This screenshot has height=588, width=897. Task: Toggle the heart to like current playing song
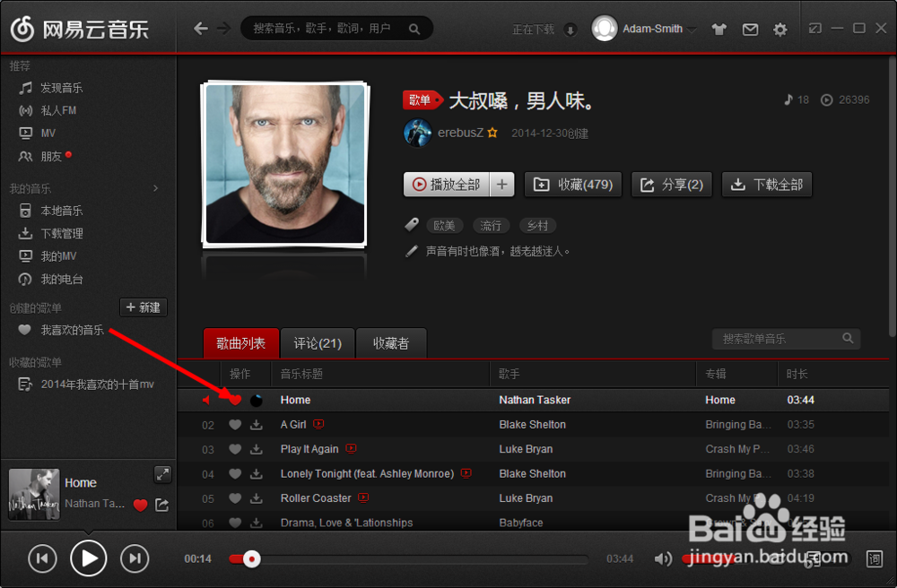(x=140, y=506)
